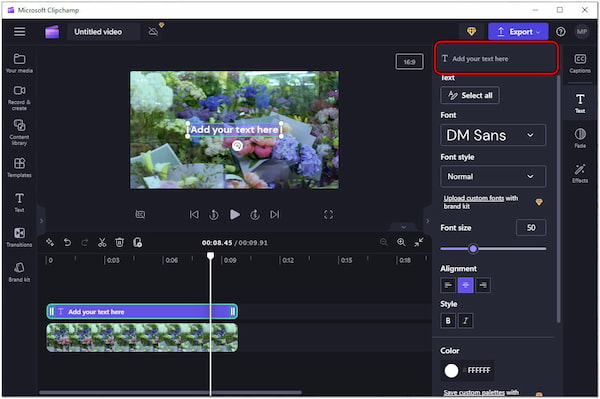Delete selected clip with trash icon

coord(119,242)
